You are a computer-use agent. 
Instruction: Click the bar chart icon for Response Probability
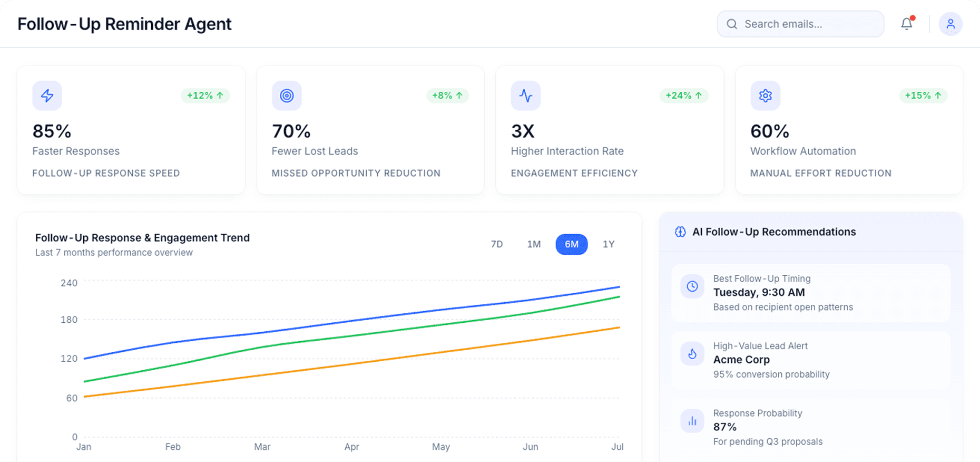click(x=692, y=421)
